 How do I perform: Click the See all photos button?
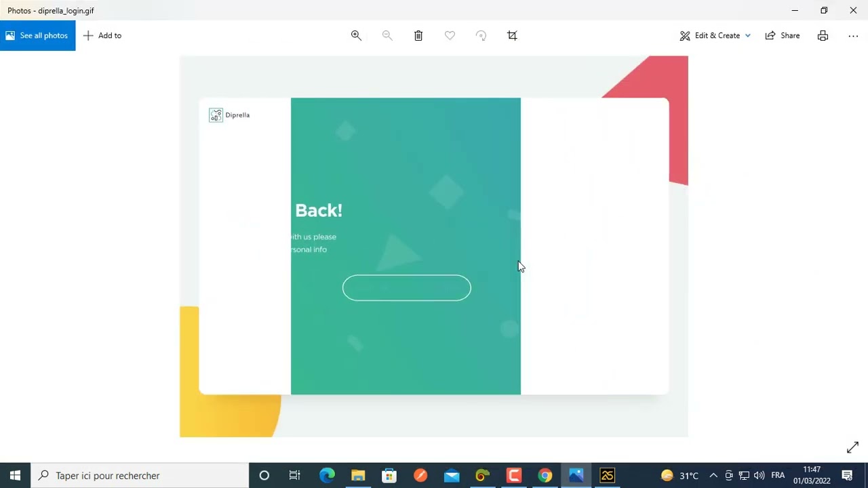pos(37,35)
